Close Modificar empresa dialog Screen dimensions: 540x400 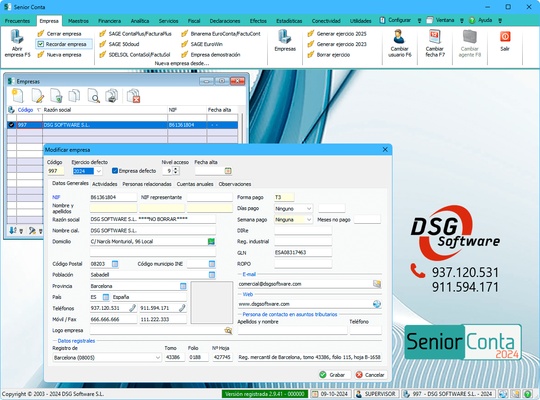385,150
